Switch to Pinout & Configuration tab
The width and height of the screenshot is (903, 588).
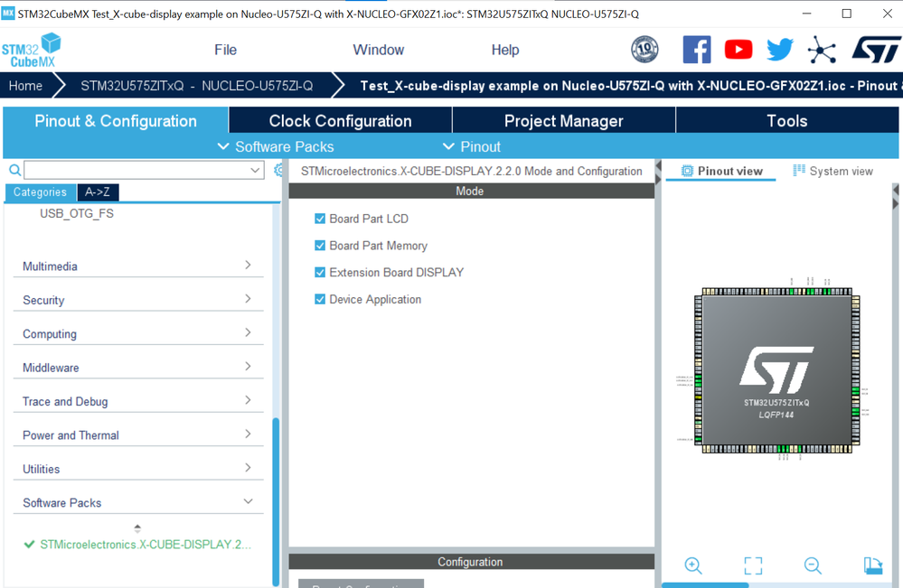click(116, 121)
